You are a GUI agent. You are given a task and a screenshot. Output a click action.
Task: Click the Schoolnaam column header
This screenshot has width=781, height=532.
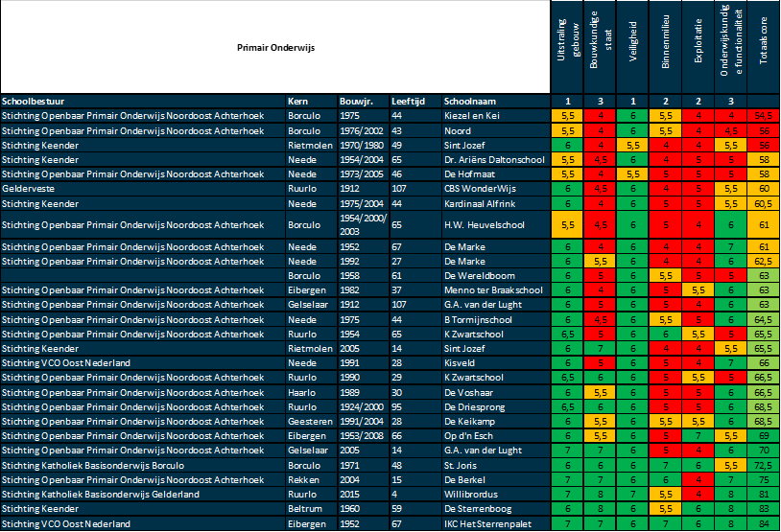pyautogui.click(x=469, y=101)
